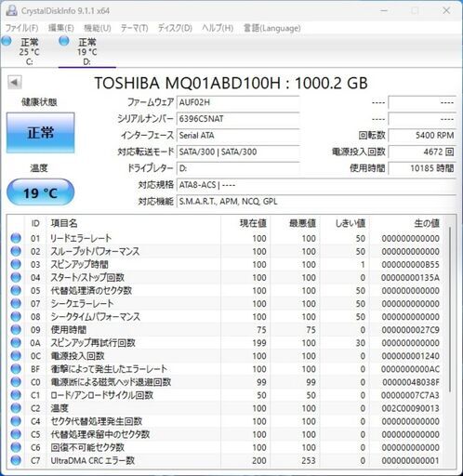Click the previous disk arrow button
This screenshot has height=476, width=463.
coord(14,83)
